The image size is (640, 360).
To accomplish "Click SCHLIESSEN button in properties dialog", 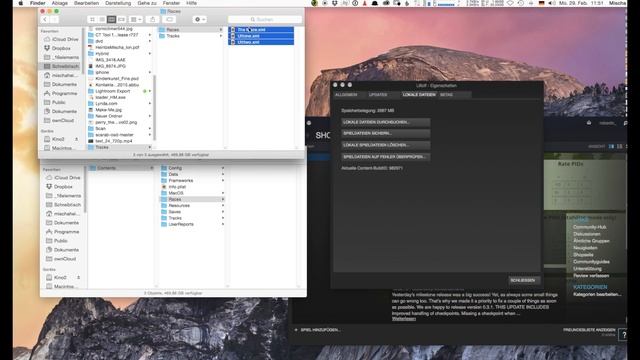I will pos(524,280).
